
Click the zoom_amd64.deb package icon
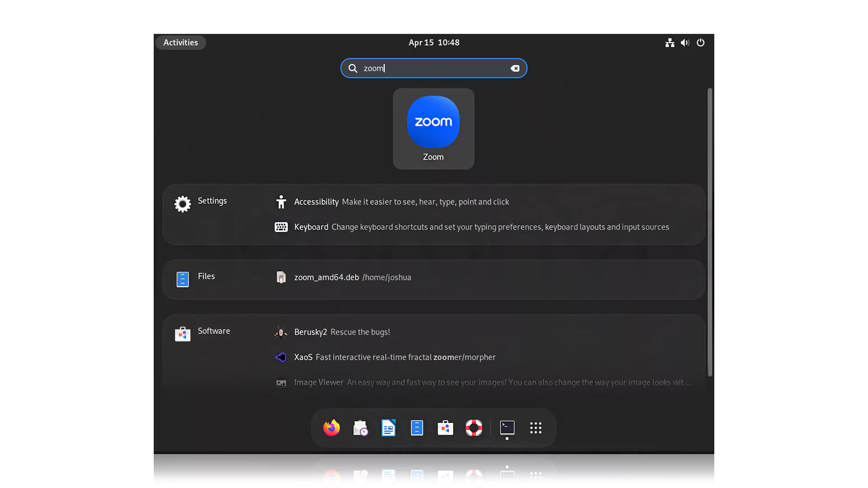click(x=281, y=277)
